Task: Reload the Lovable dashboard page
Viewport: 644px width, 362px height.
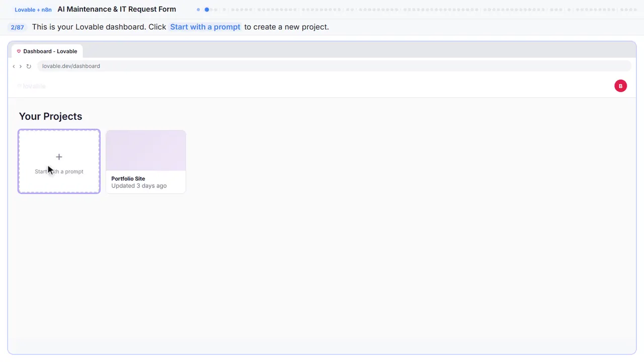Action: click(29, 66)
